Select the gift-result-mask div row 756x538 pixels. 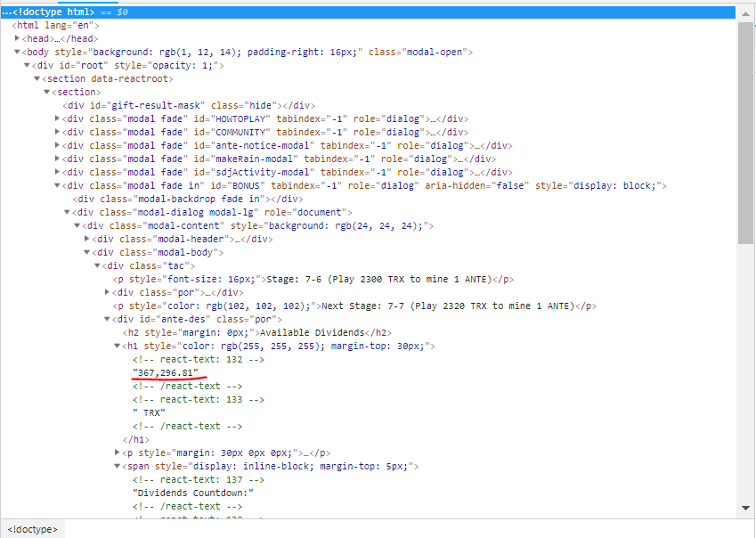tap(189, 106)
